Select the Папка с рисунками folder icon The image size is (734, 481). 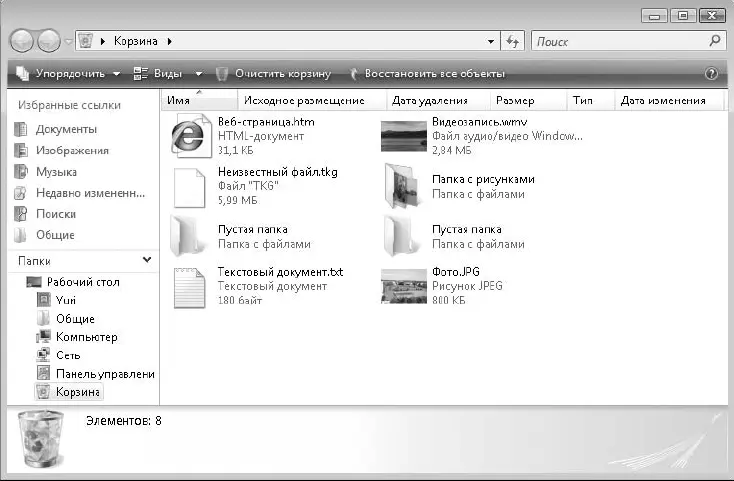coord(403,186)
